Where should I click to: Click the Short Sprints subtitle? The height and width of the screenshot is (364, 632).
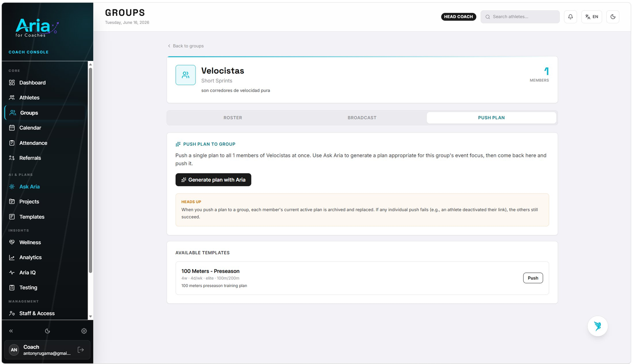[217, 81]
